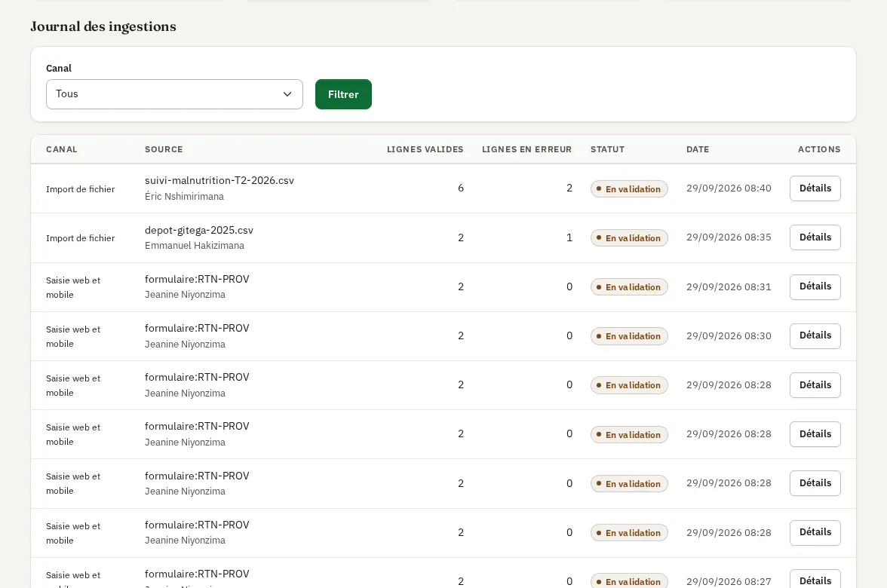Click error count 1 in depot-gitega row

pos(569,237)
